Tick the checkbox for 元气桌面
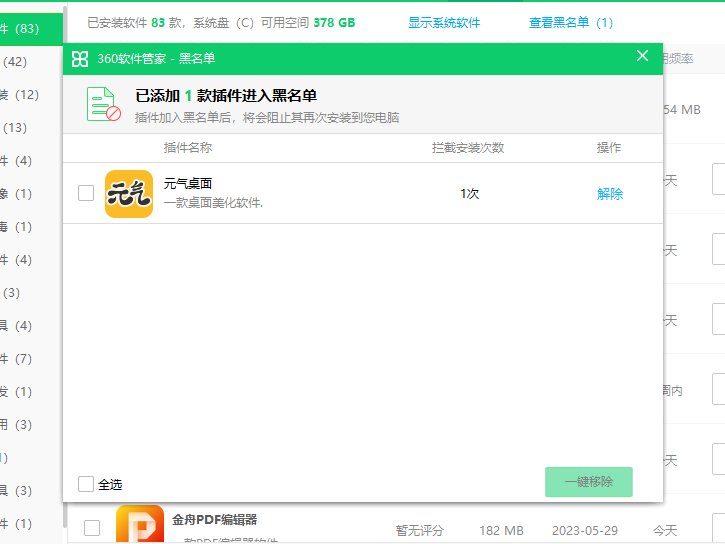 coord(86,193)
